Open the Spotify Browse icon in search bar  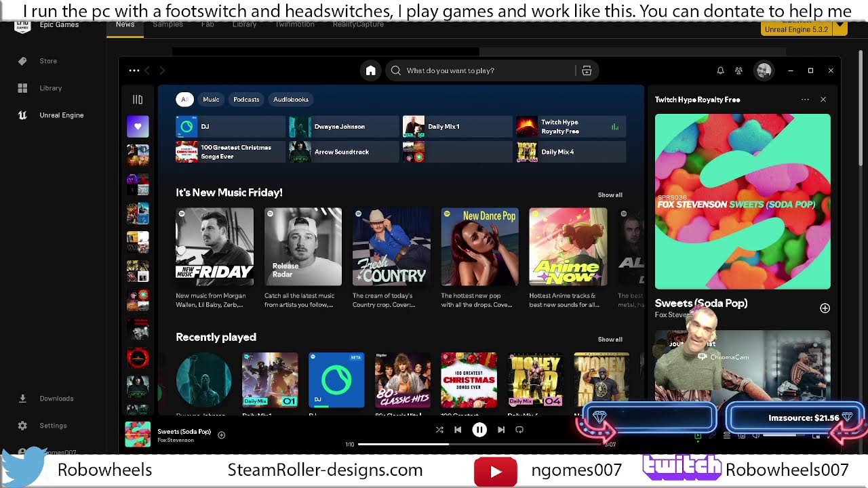click(587, 70)
